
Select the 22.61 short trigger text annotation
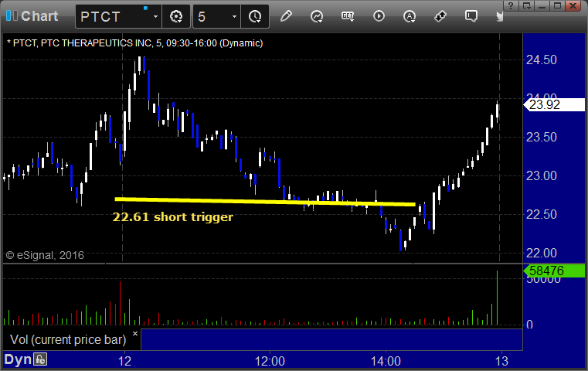[x=173, y=217]
